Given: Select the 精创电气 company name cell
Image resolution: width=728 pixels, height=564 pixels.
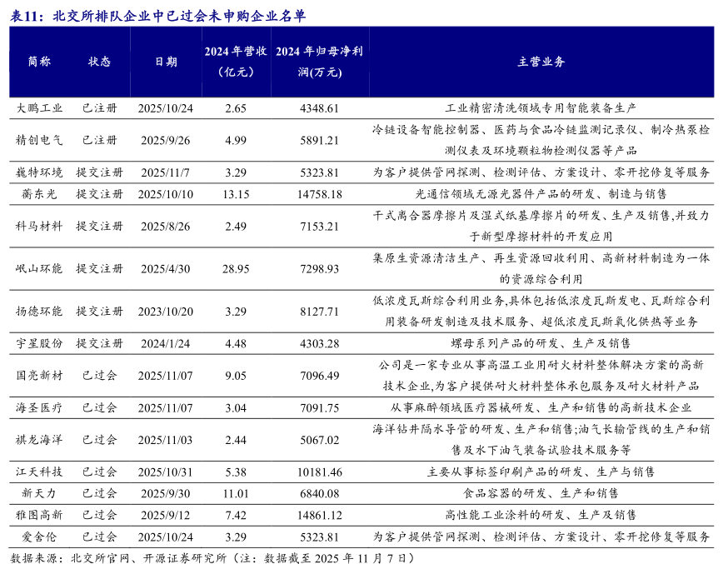Looking at the screenshot, I should coord(39,139).
